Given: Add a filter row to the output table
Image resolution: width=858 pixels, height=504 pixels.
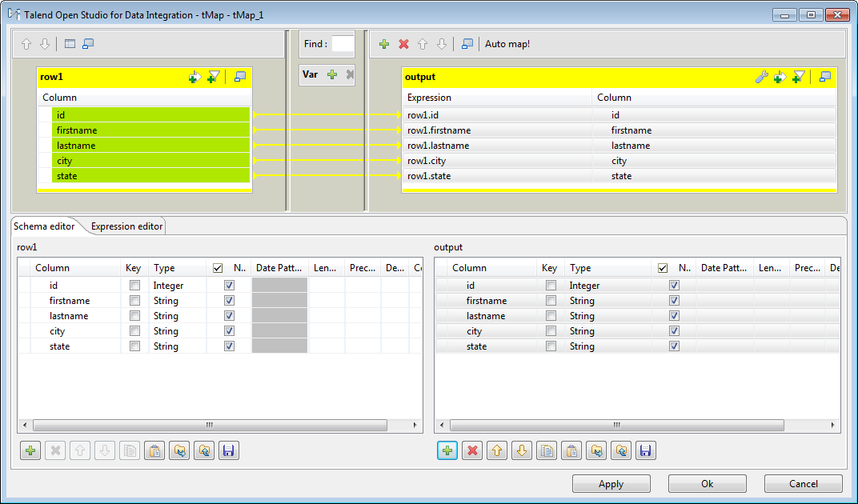Looking at the screenshot, I should (798, 77).
